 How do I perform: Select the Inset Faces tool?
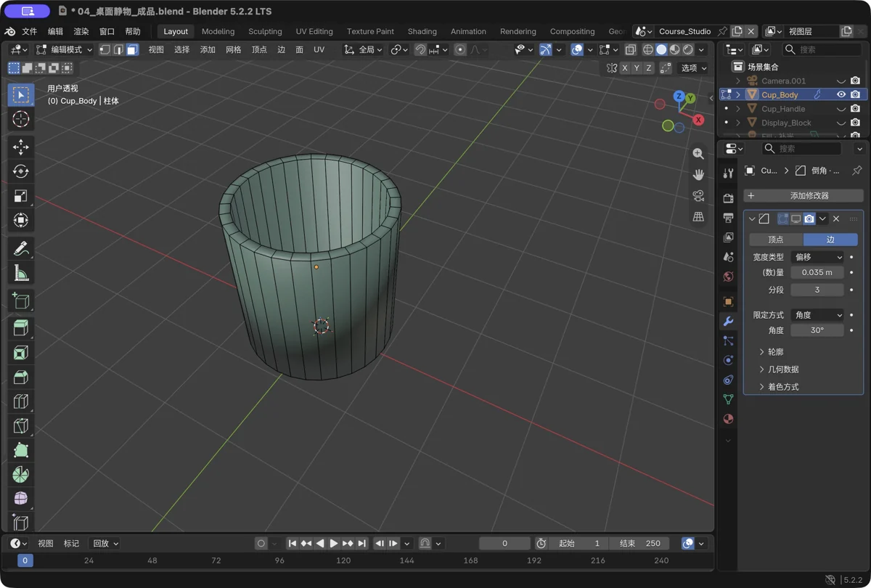pyautogui.click(x=20, y=353)
